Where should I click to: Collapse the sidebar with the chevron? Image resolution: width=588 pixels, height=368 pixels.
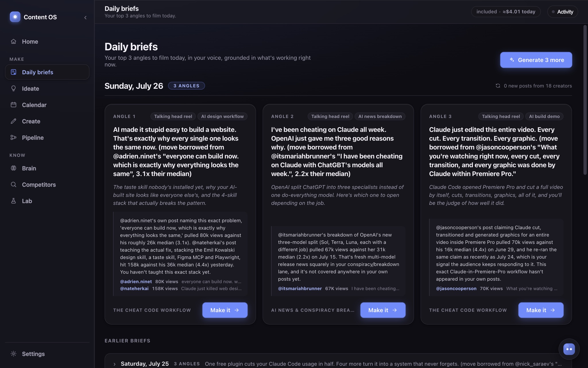click(85, 18)
